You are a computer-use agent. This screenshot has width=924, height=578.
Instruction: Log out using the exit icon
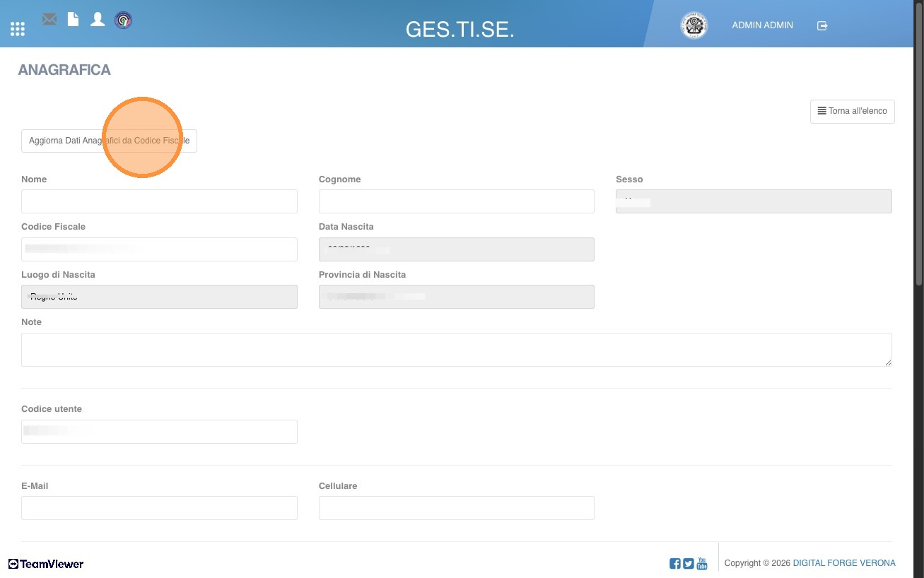point(822,25)
